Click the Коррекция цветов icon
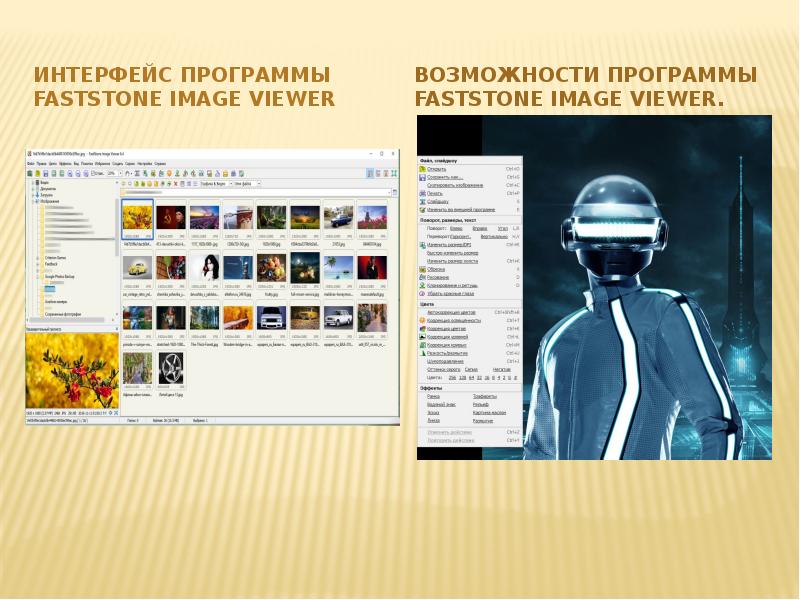Screen dimensions: 800x600 click(422, 329)
